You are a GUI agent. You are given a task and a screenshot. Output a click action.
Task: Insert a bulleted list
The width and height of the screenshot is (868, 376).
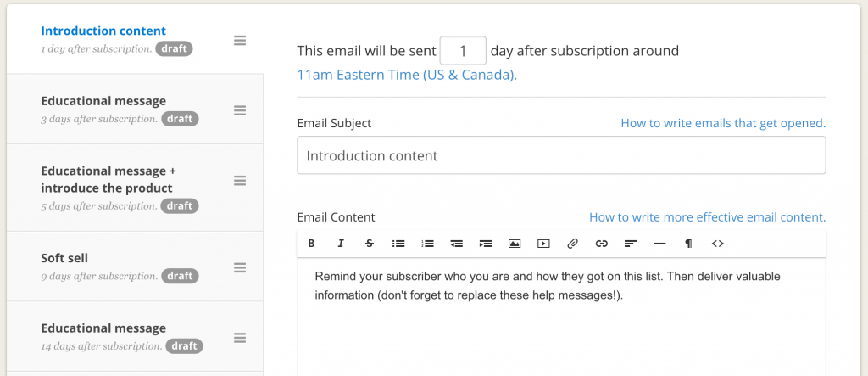coord(398,244)
